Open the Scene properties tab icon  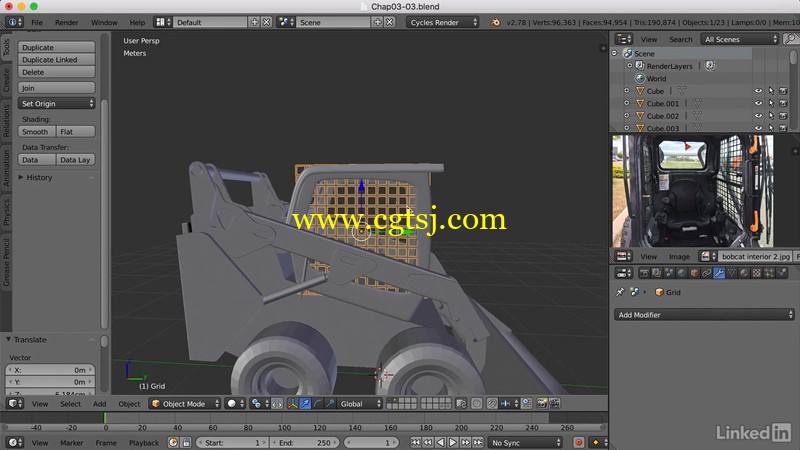[669, 273]
